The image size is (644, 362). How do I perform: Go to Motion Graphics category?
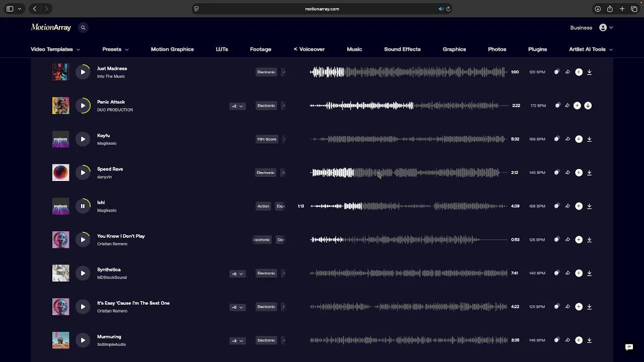(x=172, y=49)
